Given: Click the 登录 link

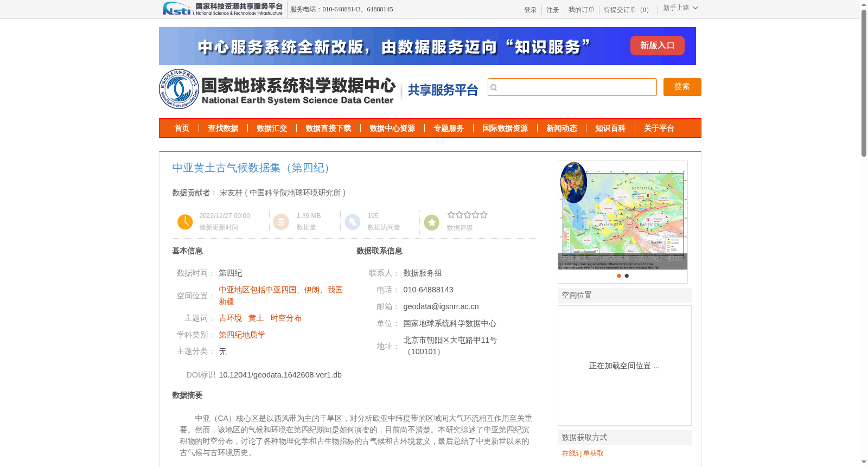Looking at the screenshot, I should [x=530, y=10].
